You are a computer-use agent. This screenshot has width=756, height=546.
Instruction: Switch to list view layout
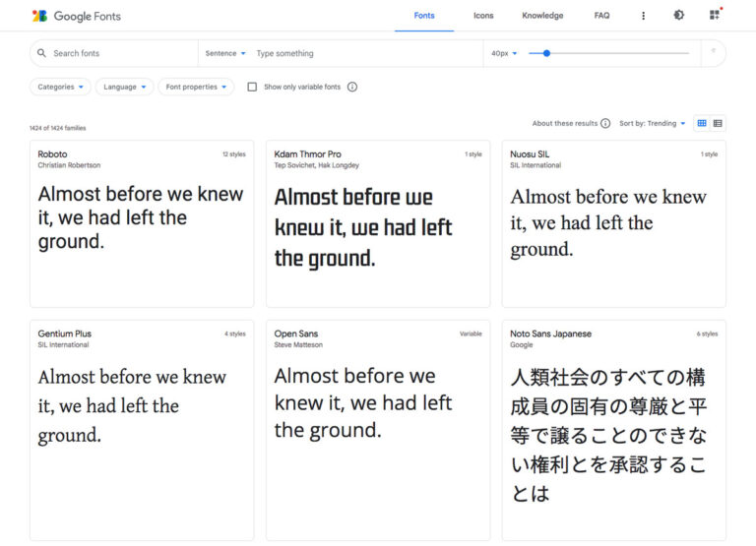(x=718, y=123)
